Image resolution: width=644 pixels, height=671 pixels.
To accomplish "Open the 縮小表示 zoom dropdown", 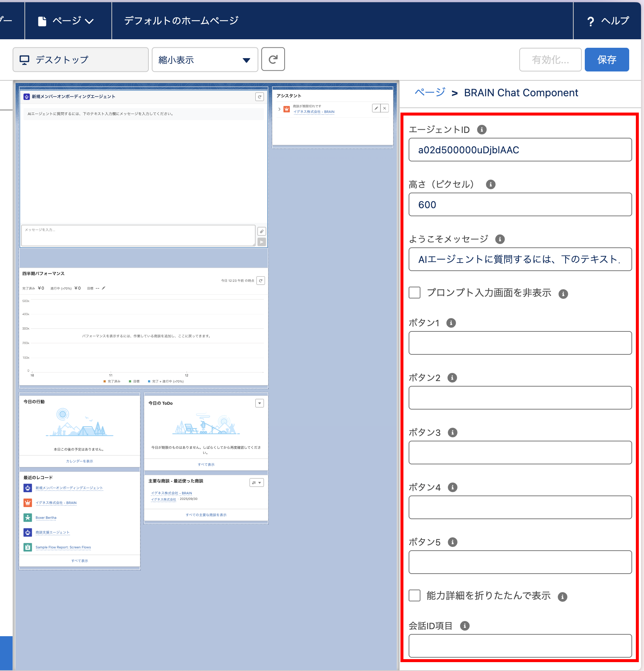I will pos(205,60).
